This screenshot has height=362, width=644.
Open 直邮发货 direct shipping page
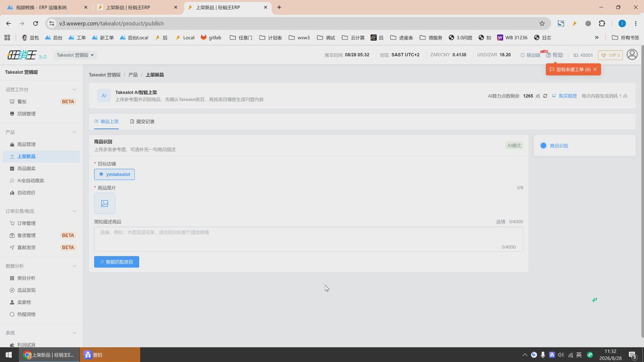tap(41, 247)
